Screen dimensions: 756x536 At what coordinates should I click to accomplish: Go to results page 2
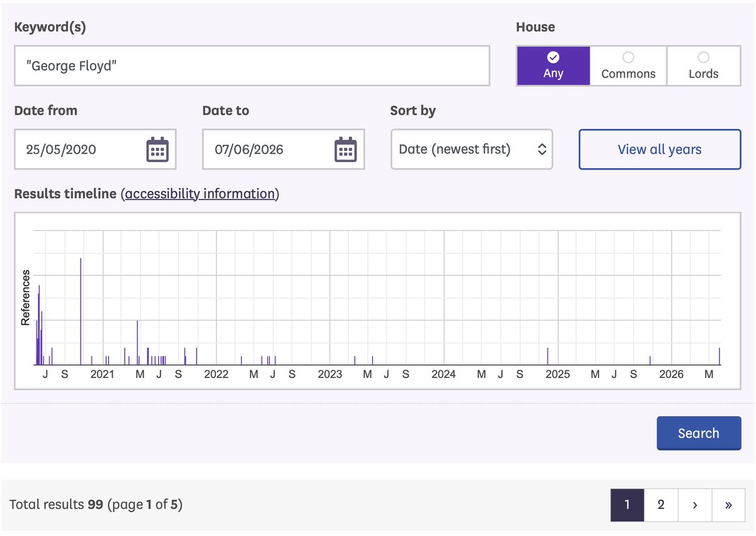(661, 505)
